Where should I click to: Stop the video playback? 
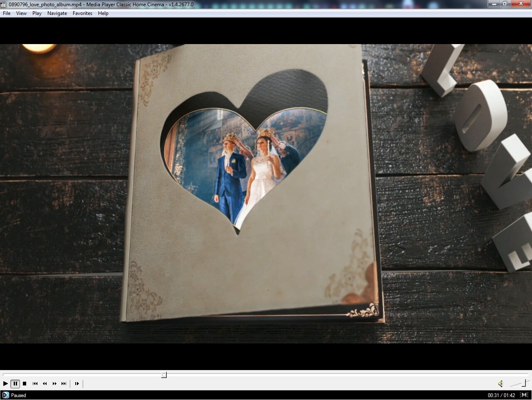pyautogui.click(x=25, y=384)
